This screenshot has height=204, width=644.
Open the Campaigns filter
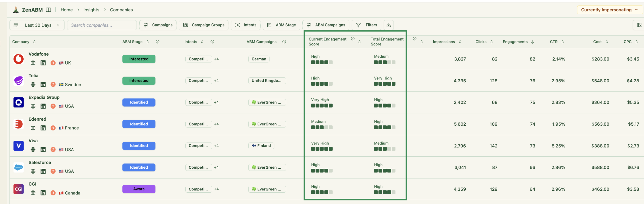pyautogui.click(x=158, y=25)
